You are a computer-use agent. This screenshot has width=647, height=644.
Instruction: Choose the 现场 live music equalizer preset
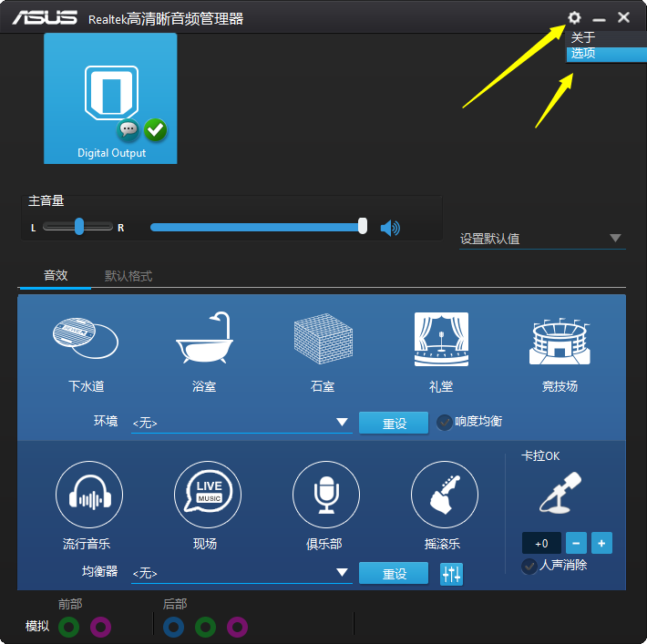208,495
